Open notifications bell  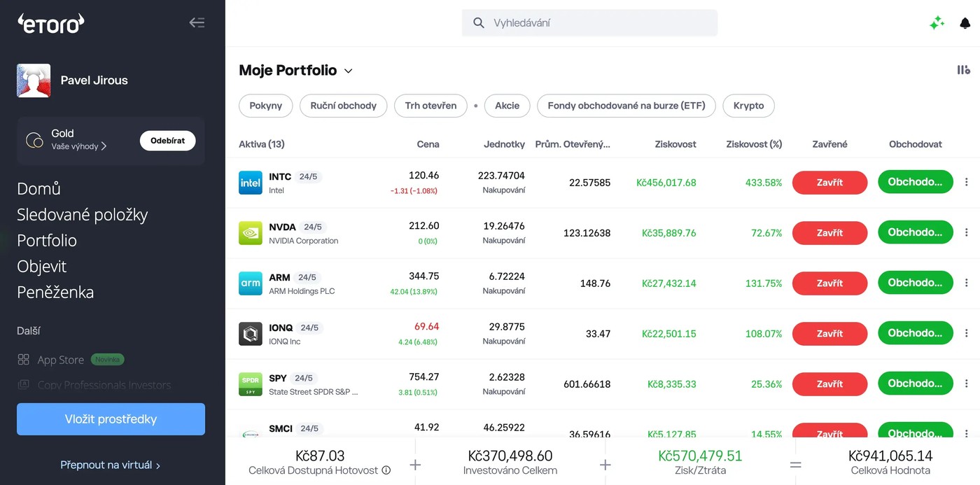(x=965, y=23)
